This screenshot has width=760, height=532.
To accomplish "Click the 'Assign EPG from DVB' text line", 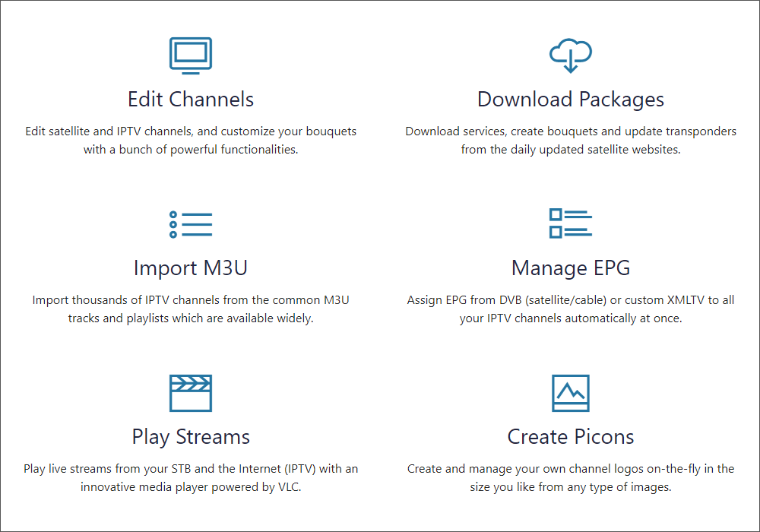I will tap(571, 300).
